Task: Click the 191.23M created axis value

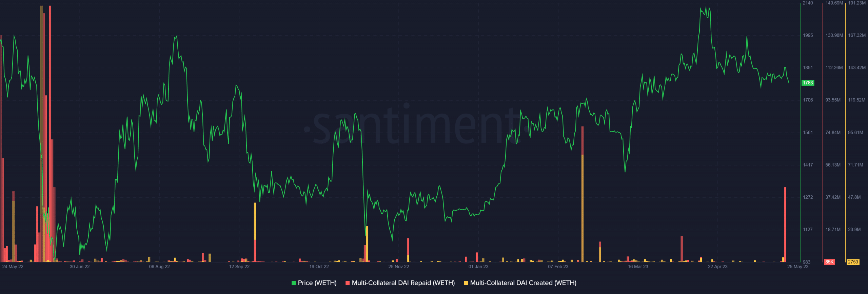Action: click(x=857, y=3)
